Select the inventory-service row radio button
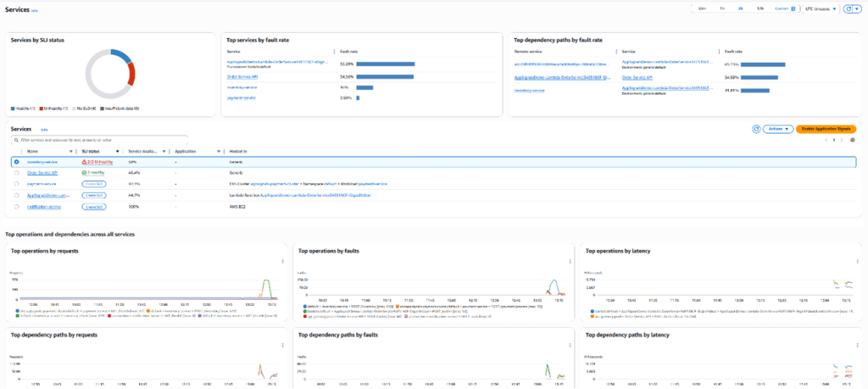 [16, 161]
